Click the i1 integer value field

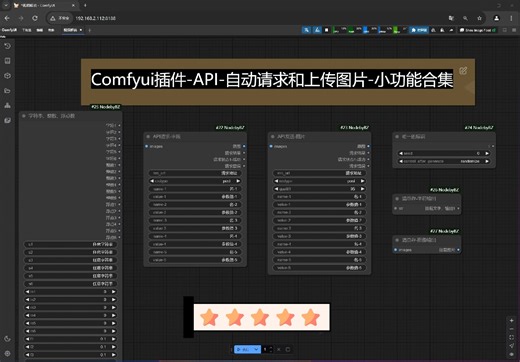pos(70,292)
